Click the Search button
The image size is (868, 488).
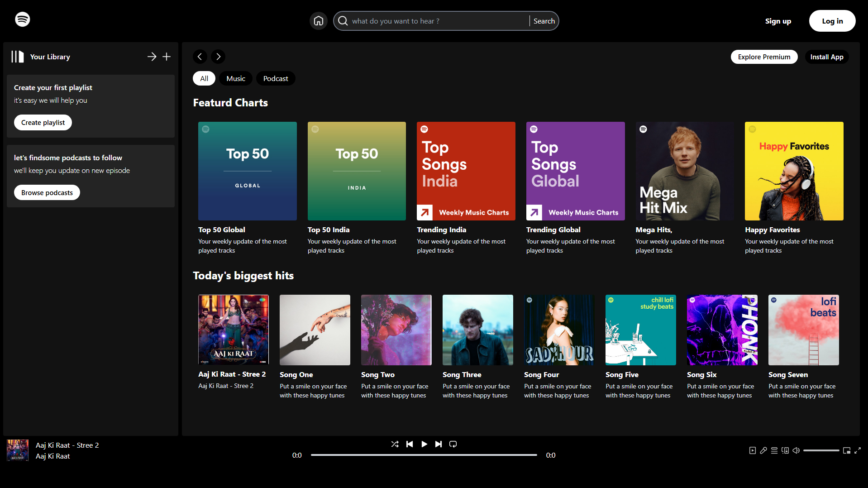(x=544, y=21)
